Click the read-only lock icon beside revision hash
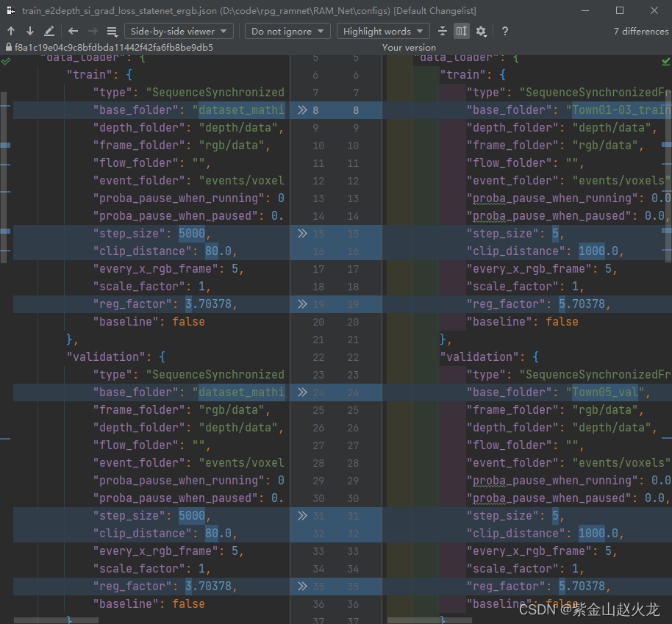This screenshot has height=624, width=672. [x=9, y=47]
